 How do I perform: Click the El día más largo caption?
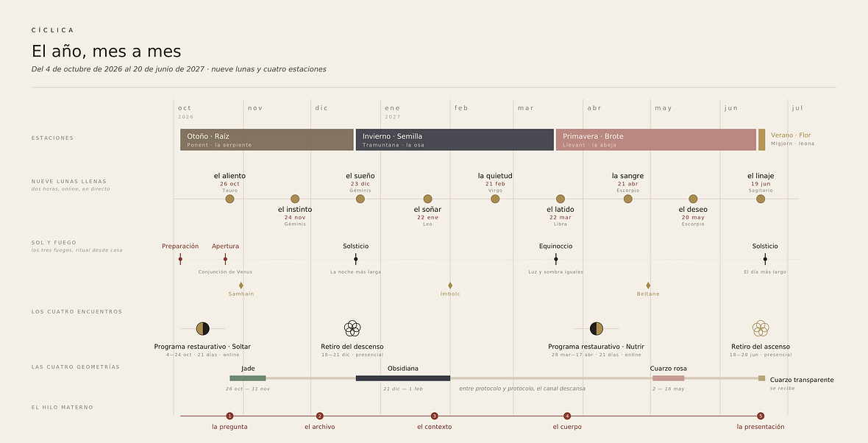pos(765,272)
